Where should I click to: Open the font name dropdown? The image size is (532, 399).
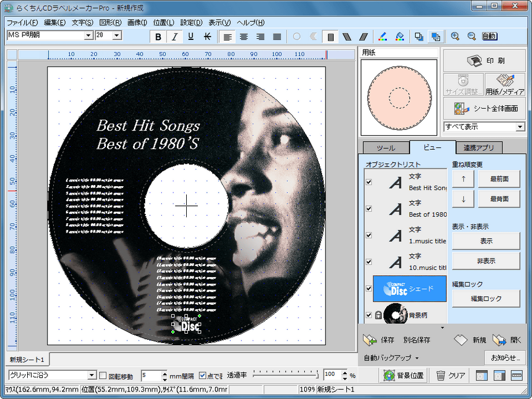(88, 35)
